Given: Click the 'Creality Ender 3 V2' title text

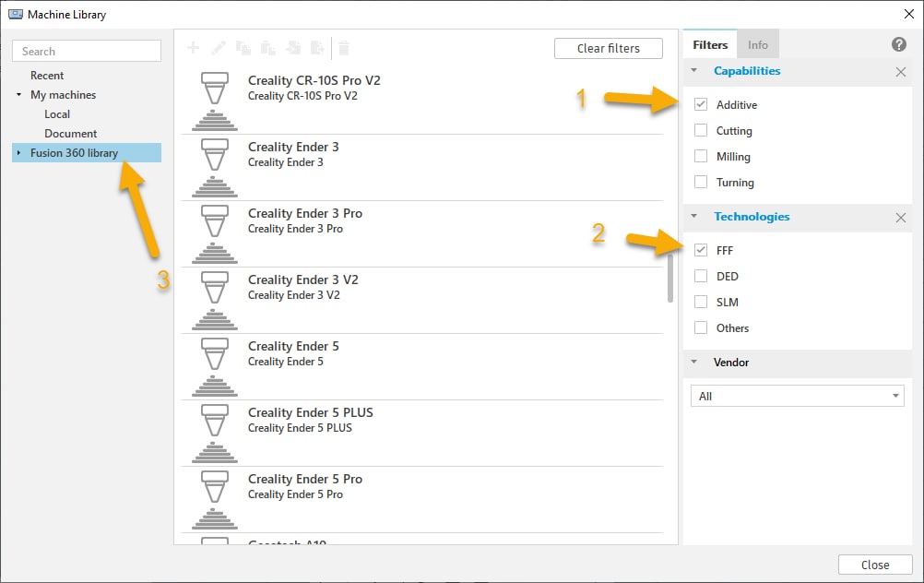Looking at the screenshot, I should 302,280.
